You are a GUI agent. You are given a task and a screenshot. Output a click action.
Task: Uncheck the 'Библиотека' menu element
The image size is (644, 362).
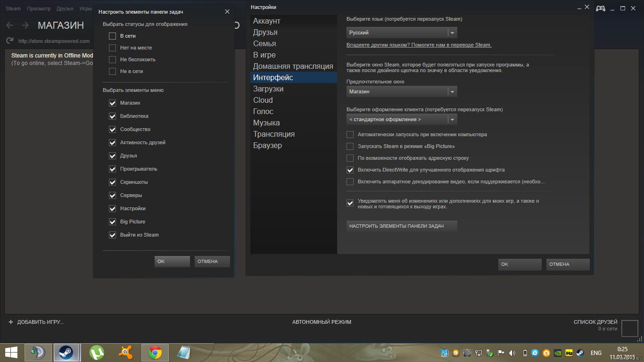tap(112, 116)
